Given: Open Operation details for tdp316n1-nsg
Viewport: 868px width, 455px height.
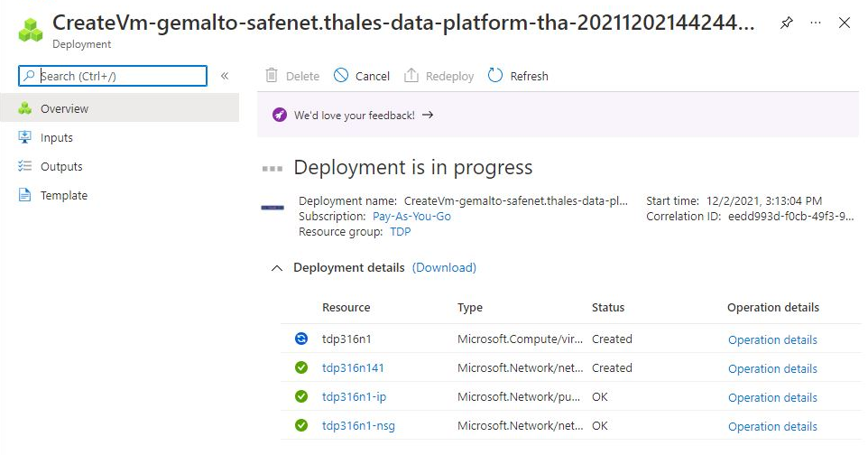Looking at the screenshot, I should (772, 426).
